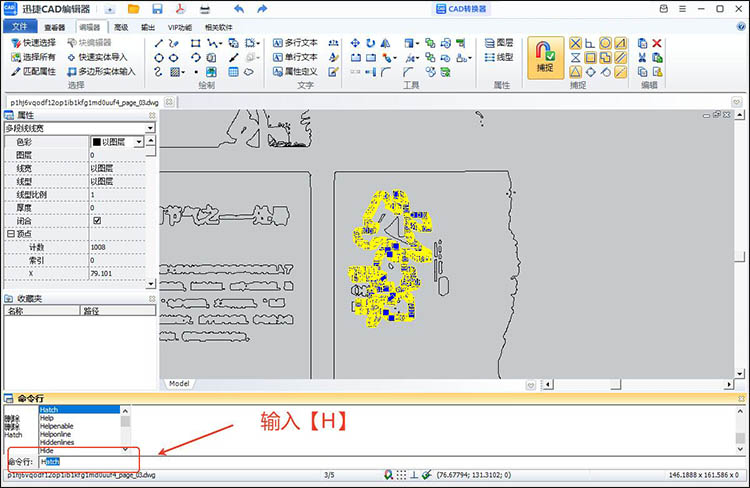The image size is (750, 488).
Task: Click the save icon in title bar
Action: (x=157, y=9)
